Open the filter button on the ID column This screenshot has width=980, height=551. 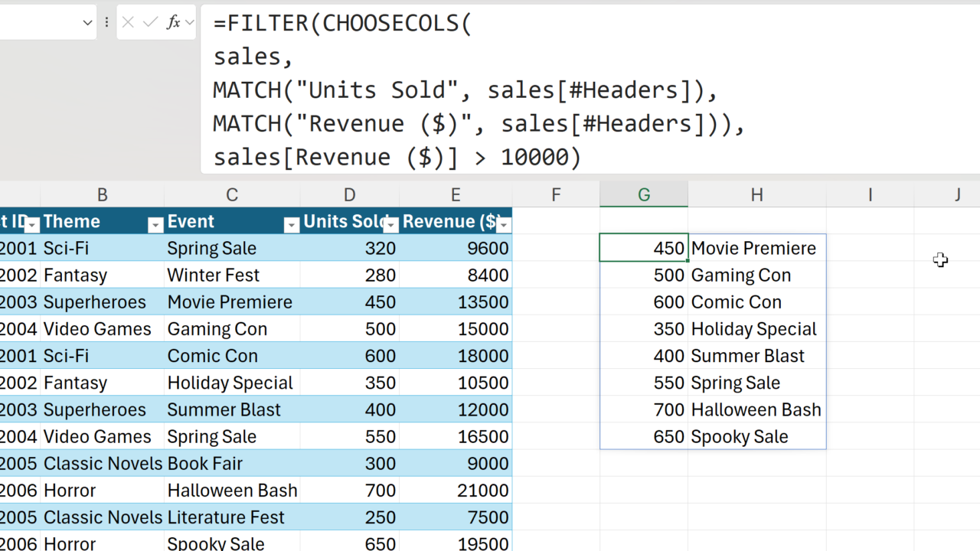click(x=32, y=224)
